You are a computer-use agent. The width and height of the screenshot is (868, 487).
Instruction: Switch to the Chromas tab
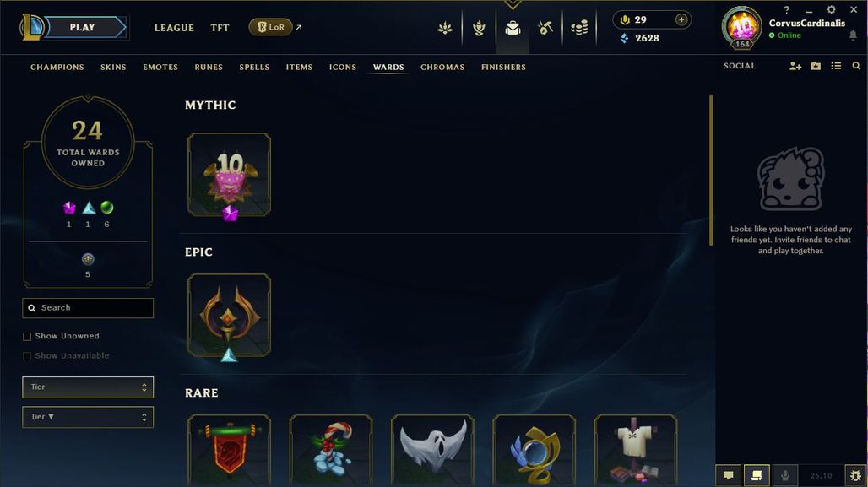click(442, 67)
